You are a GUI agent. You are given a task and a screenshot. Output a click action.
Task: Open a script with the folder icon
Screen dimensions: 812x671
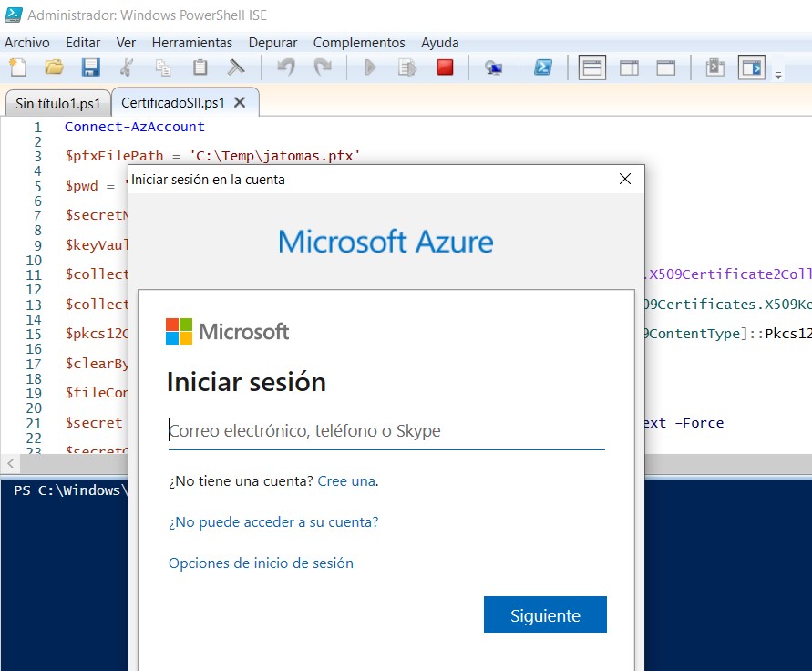tap(55, 67)
